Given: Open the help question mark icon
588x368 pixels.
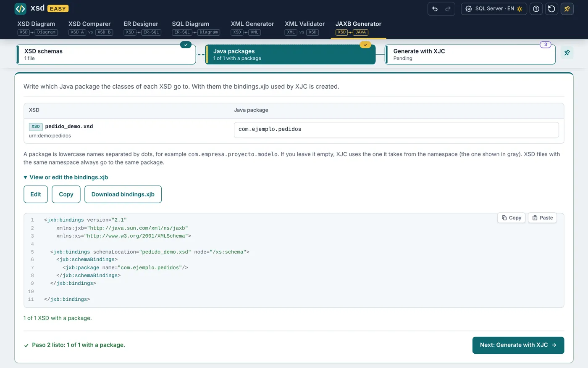Looking at the screenshot, I should (536, 9).
